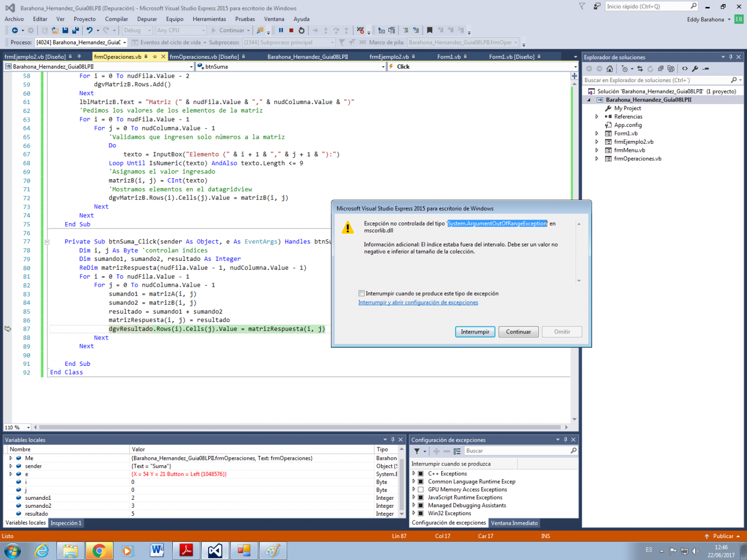This screenshot has width=747, height=560.
Task: Click Show All Files icon in Solution Explorer
Action: point(671,69)
